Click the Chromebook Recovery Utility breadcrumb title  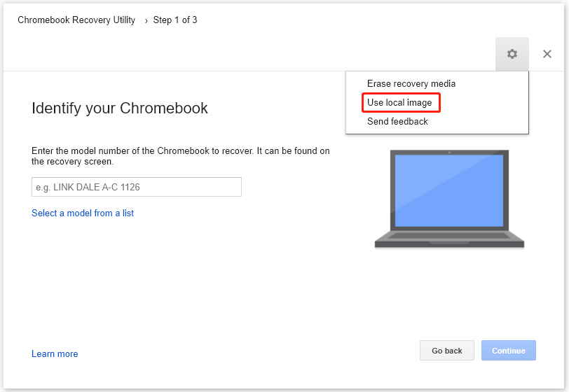[76, 20]
